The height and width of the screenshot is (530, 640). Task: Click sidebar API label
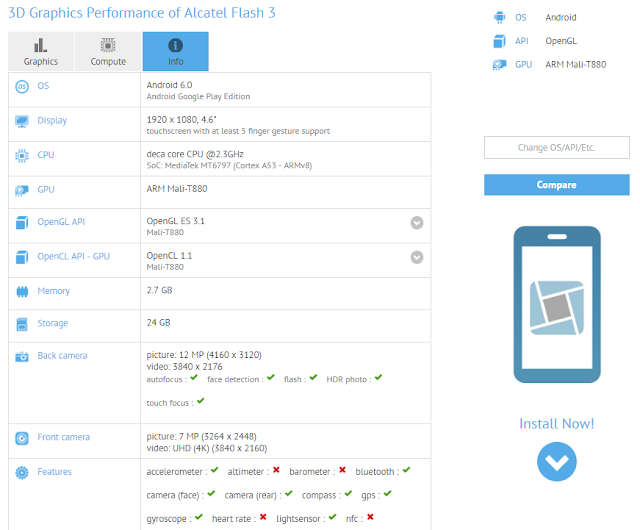pos(522,41)
